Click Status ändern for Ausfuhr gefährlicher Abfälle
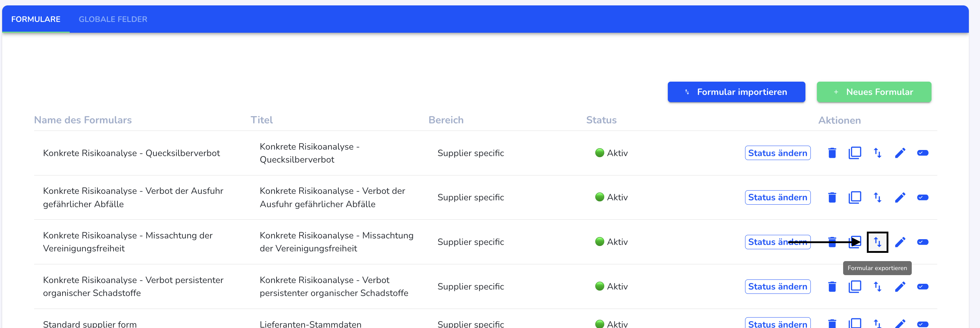Screen dimensions: 980x328 coord(778,198)
